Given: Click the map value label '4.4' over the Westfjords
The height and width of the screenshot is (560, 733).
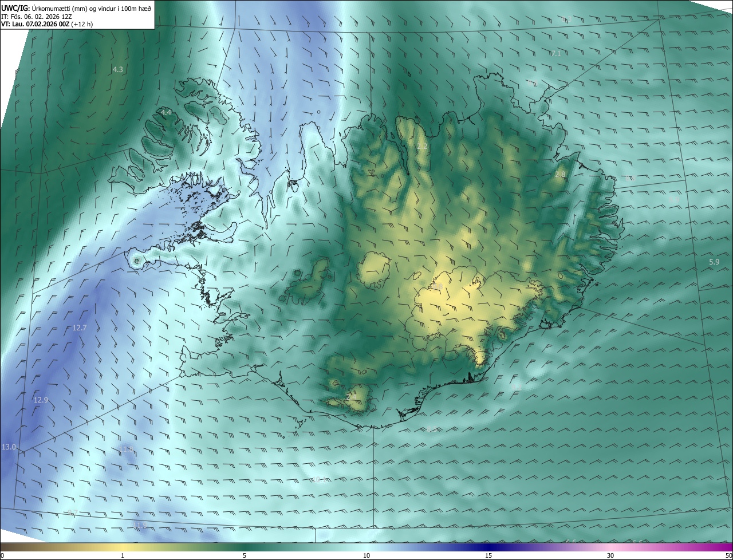Looking at the screenshot, I should tap(166, 112).
